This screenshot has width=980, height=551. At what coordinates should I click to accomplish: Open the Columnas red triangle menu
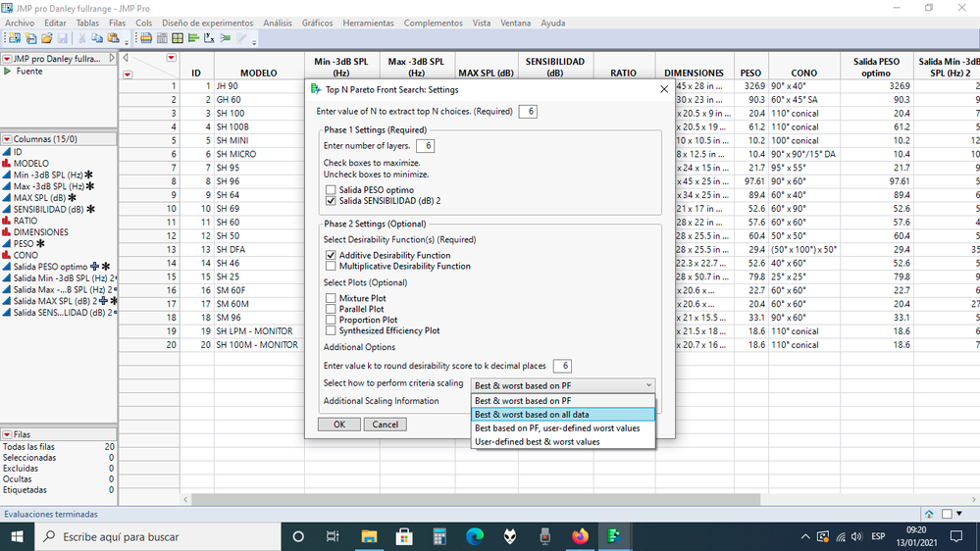pos(7,139)
